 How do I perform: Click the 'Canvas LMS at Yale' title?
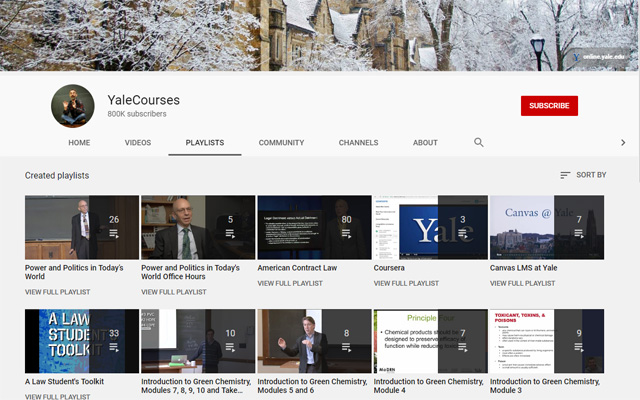[523, 268]
